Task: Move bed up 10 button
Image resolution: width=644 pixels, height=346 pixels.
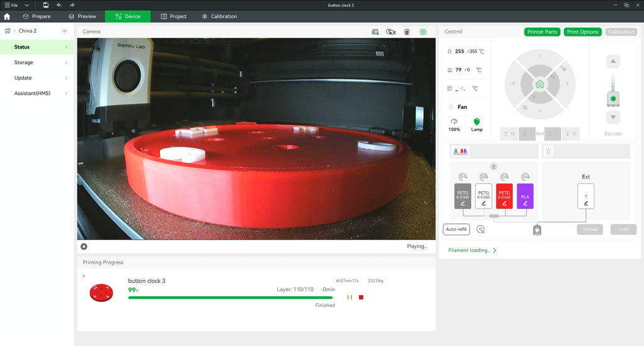Action: 509,133
